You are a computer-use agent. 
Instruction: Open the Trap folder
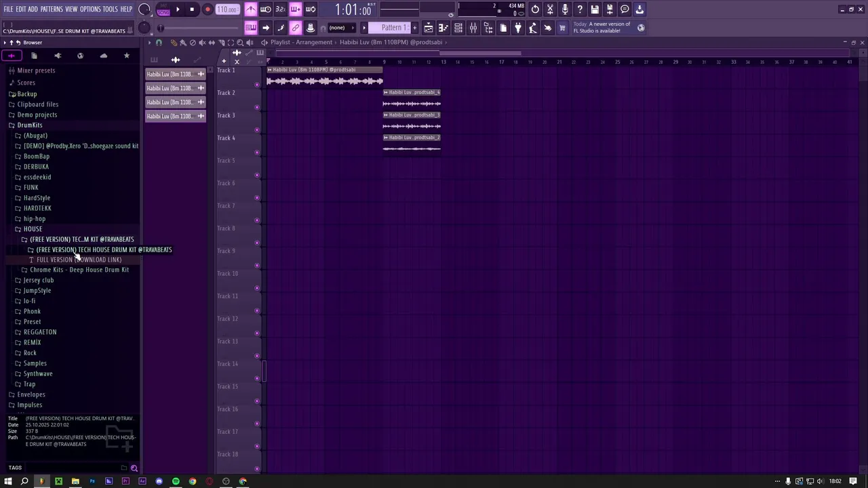point(29,384)
